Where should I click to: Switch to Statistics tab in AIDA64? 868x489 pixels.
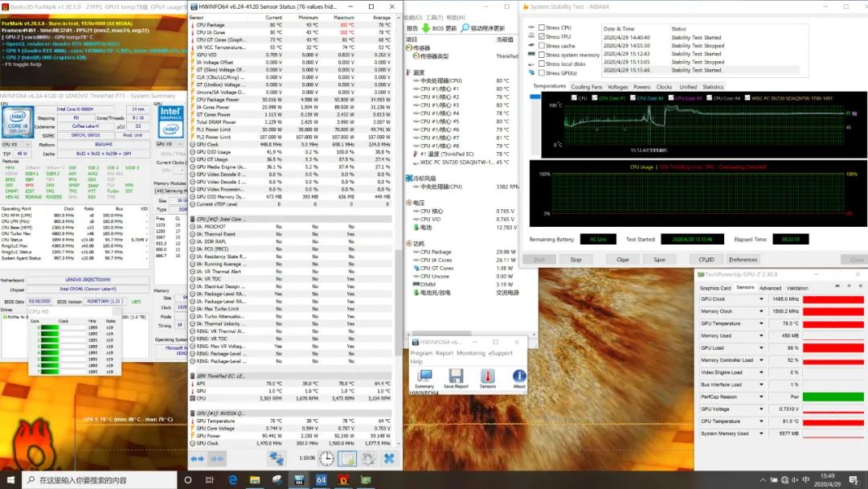pos(713,87)
